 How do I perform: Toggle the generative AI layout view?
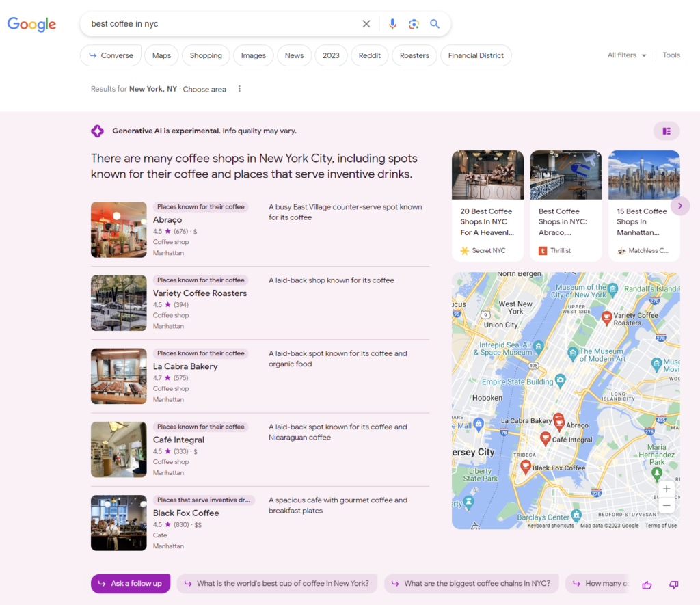[x=667, y=131]
